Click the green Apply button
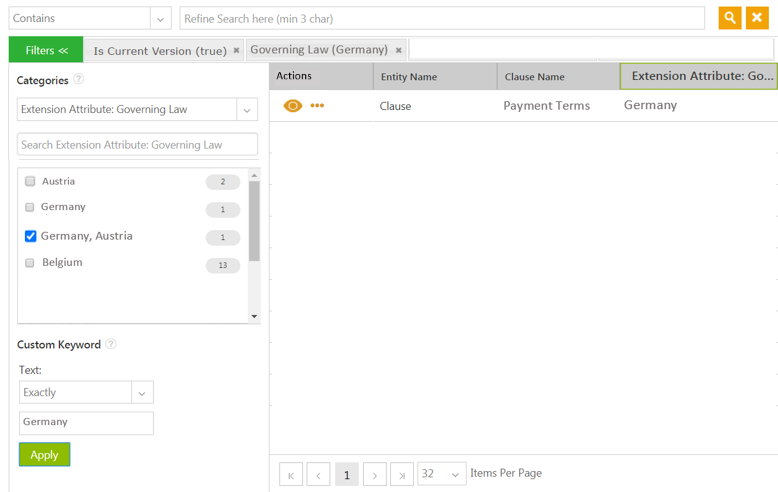The height and width of the screenshot is (492, 778). (x=44, y=455)
